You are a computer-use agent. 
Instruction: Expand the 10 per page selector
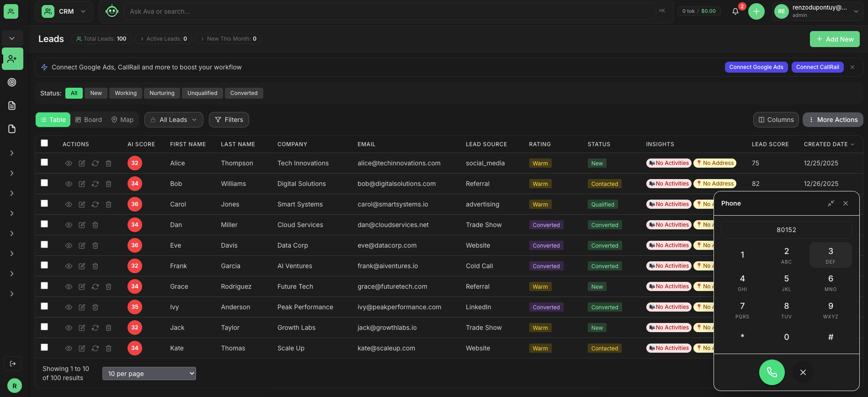(149, 374)
